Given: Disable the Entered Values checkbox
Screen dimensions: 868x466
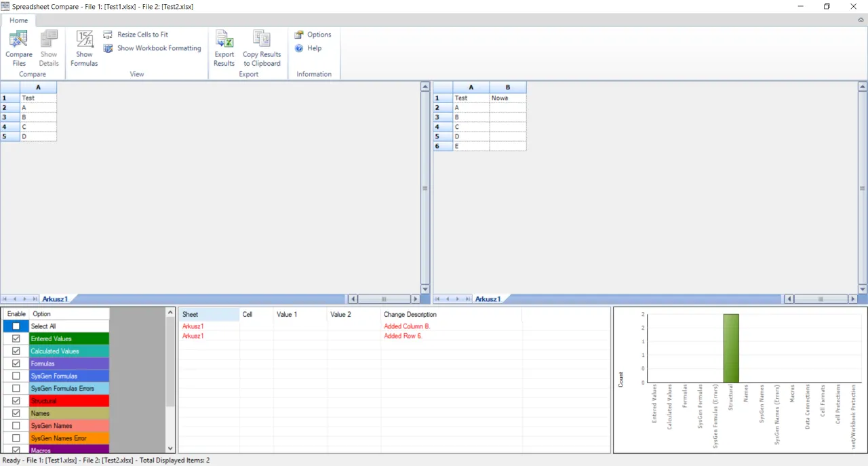Looking at the screenshot, I should tap(16, 338).
